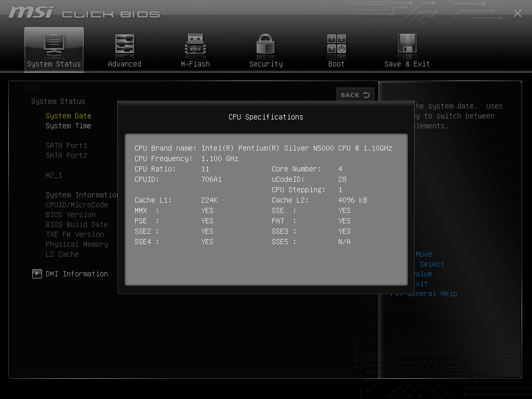Close the BIOS with the X icon
The width and height of the screenshot is (532, 399).
pos(517,13)
